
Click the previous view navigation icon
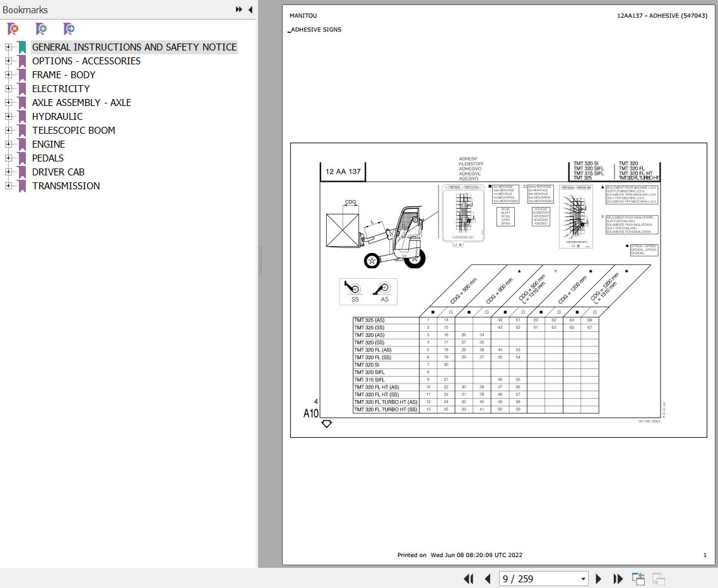click(639, 579)
